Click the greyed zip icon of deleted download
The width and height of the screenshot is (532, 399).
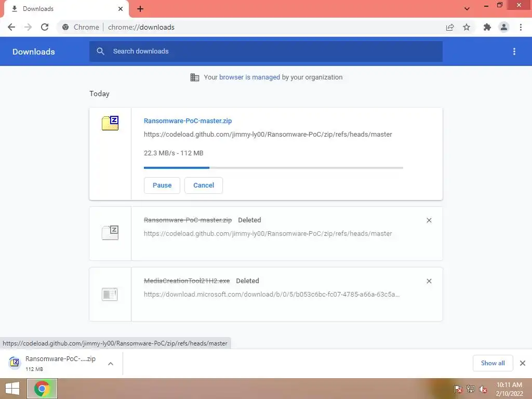[110, 233]
